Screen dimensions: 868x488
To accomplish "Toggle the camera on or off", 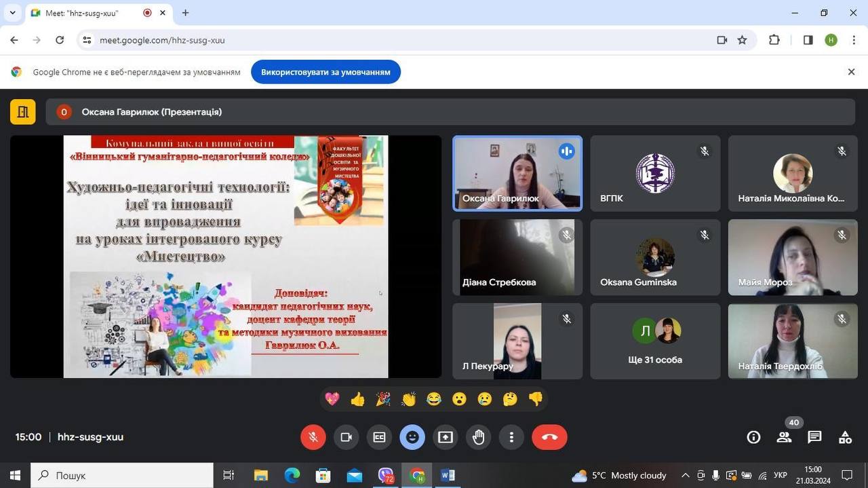I will (346, 437).
